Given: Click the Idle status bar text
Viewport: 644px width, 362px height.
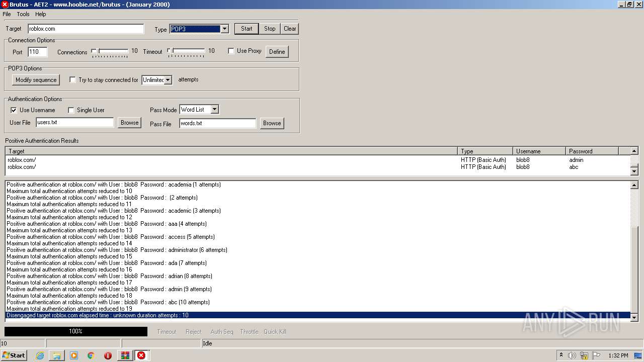Looking at the screenshot, I should click(x=207, y=343).
